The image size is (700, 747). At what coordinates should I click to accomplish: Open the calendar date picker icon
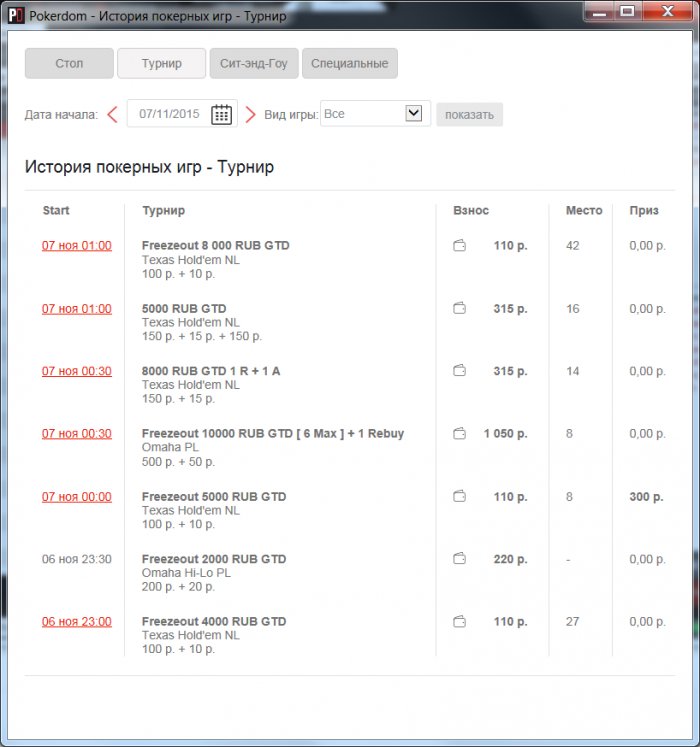click(x=221, y=114)
